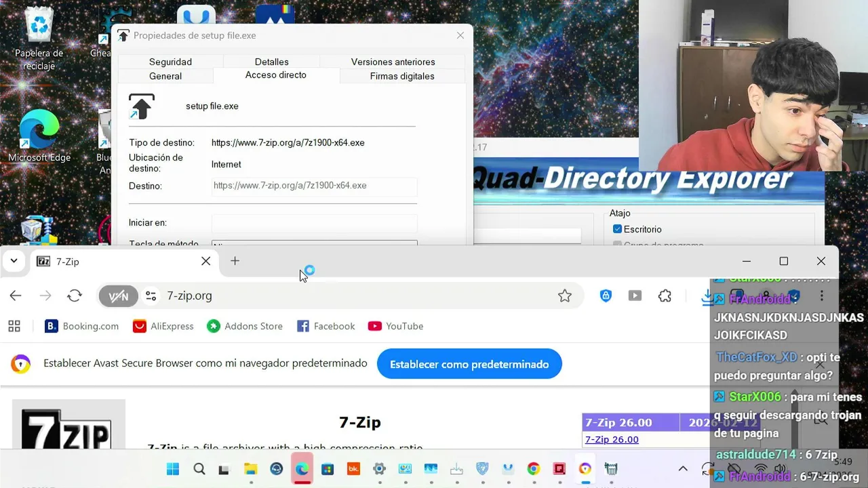
Task: Open the video downloader play icon
Action: coord(635,296)
